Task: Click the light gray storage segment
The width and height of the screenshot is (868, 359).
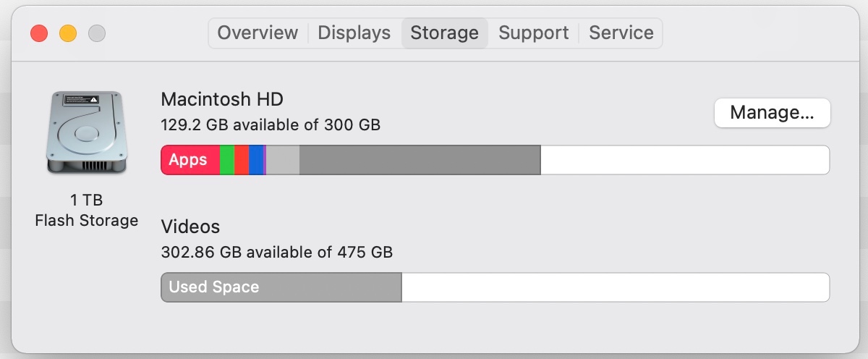Action: (x=283, y=160)
